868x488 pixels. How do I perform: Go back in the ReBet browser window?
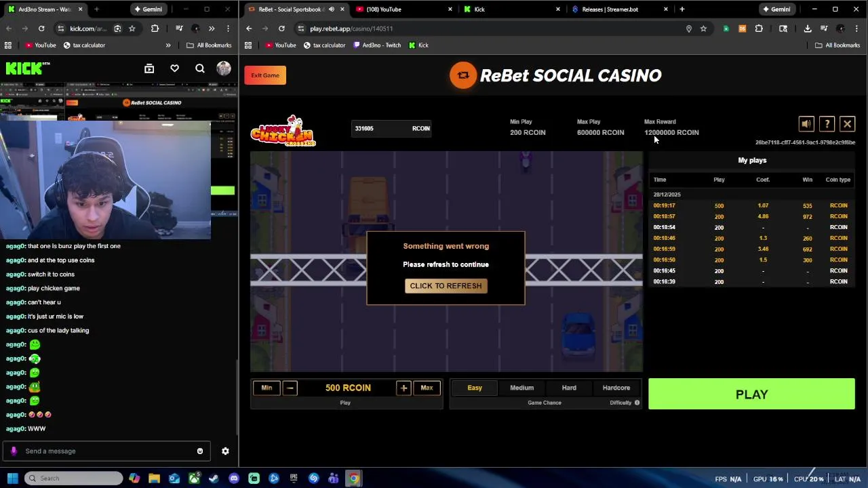(249, 28)
